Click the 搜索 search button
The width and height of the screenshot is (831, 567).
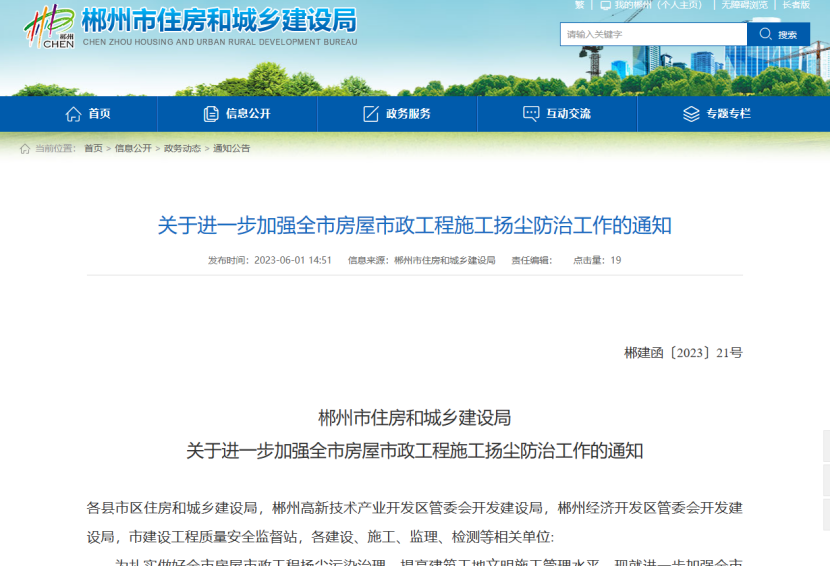778,34
